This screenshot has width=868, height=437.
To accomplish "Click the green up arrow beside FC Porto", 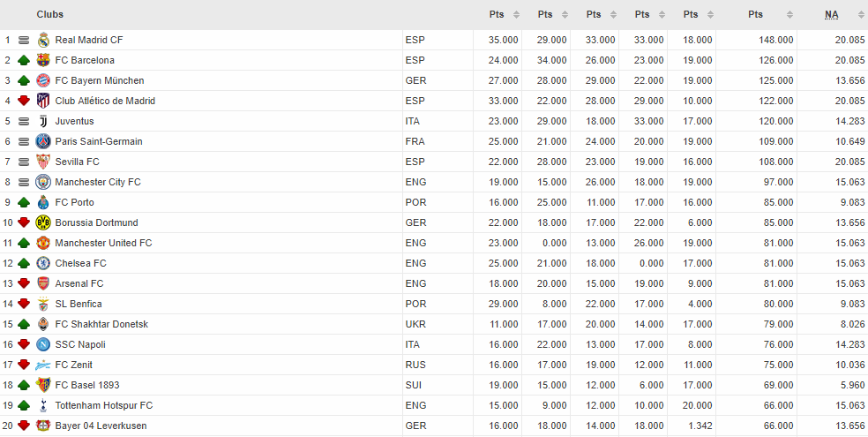I will (24, 202).
